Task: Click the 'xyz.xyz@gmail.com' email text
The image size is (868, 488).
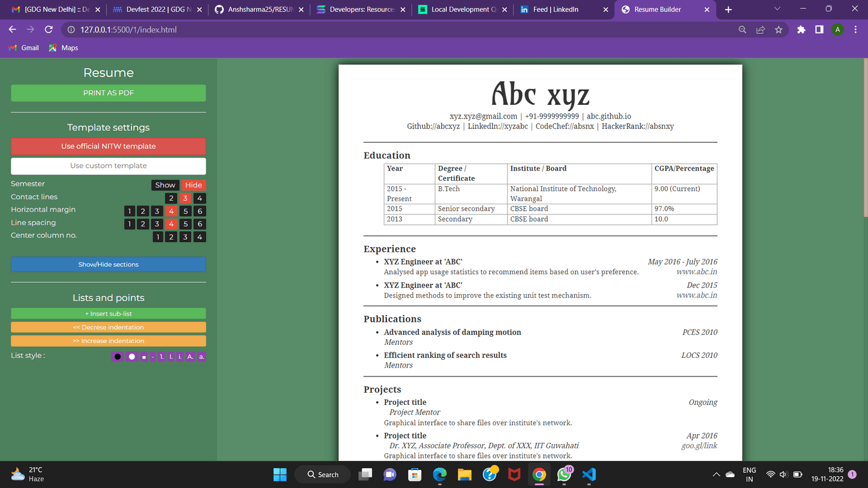Action: point(483,116)
